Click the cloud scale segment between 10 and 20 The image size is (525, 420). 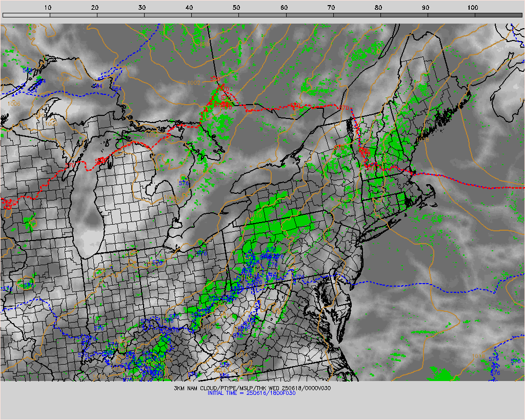(73, 15)
